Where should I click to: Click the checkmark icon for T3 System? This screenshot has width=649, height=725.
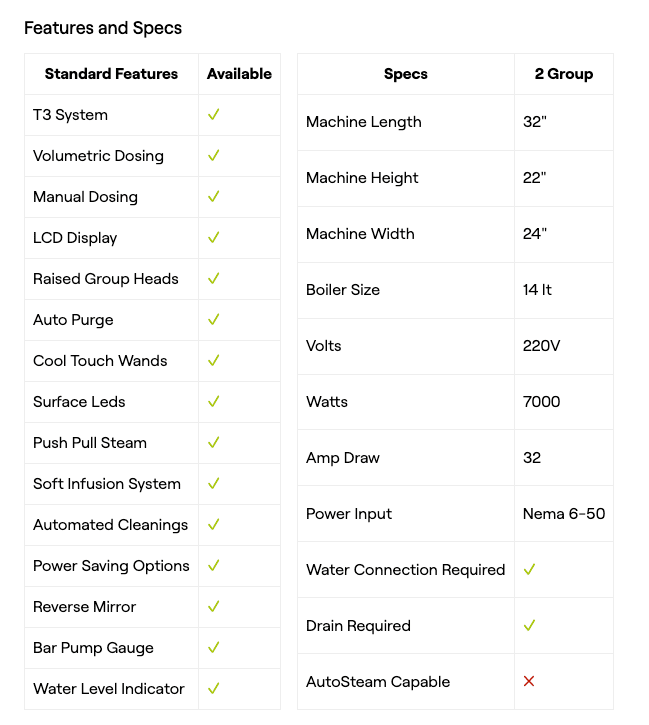[213, 115]
